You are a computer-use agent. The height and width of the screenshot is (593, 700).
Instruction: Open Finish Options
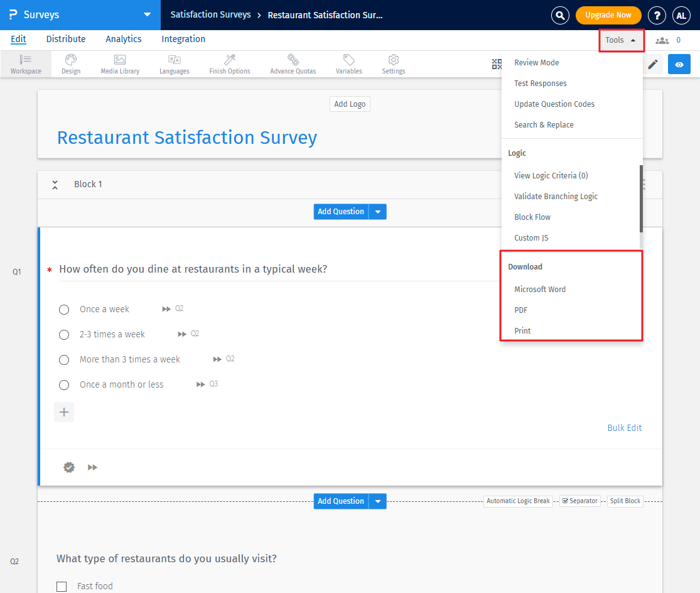(229, 63)
